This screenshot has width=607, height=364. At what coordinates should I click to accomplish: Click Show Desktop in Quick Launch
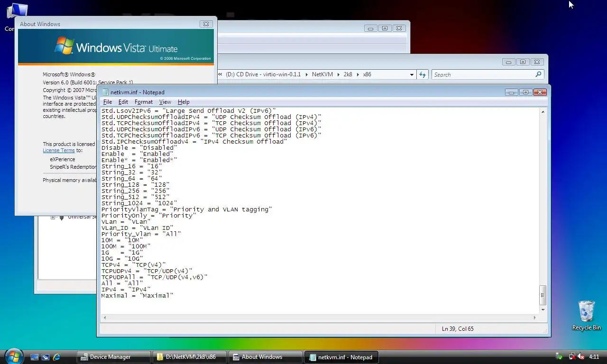tap(35, 357)
